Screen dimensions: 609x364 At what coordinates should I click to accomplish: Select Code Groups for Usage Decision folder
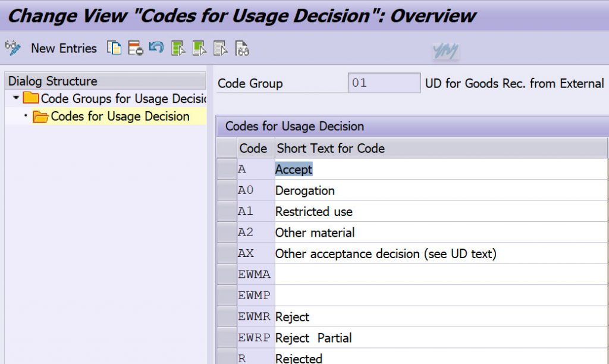31,98
